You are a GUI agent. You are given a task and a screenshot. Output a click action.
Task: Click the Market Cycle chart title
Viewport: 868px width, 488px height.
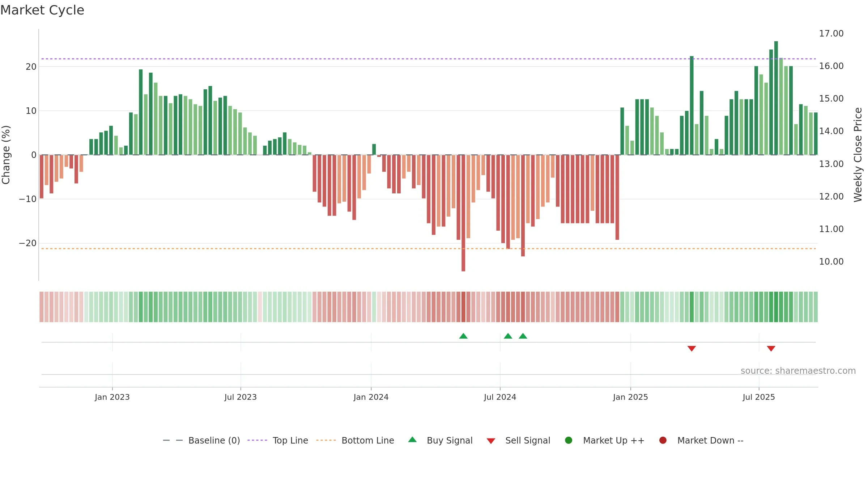(42, 10)
